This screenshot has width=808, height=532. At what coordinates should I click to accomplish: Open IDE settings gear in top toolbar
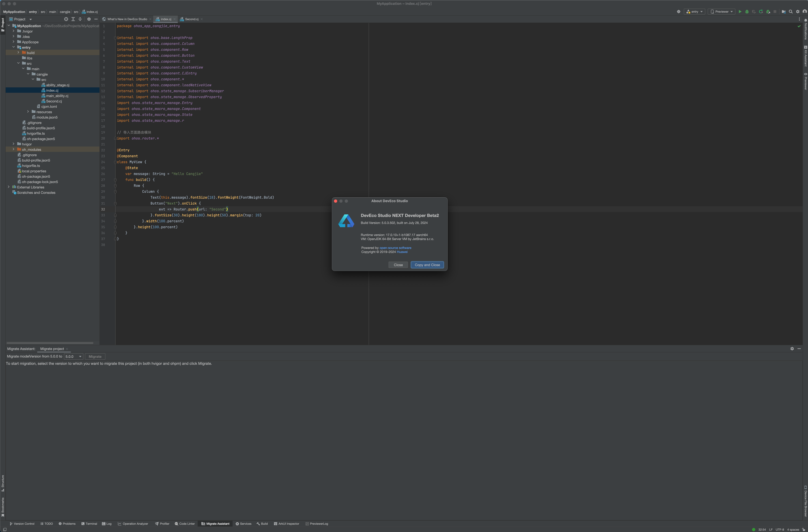point(798,12)
